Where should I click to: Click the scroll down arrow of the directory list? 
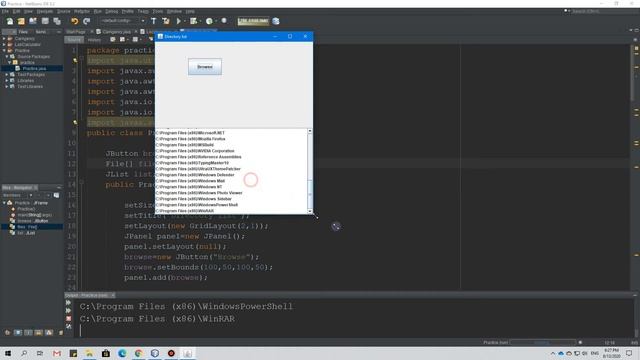[x=310, y=211]
